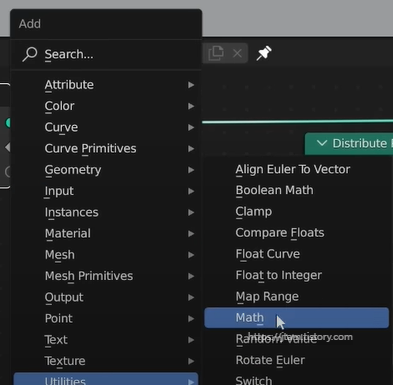Open the Point submenu

pyautogui.click(x=106, y=319)
